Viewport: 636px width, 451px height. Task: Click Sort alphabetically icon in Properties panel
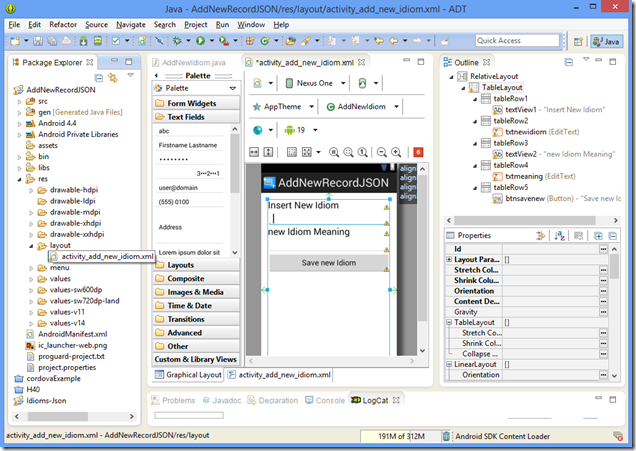pos(559,236)
